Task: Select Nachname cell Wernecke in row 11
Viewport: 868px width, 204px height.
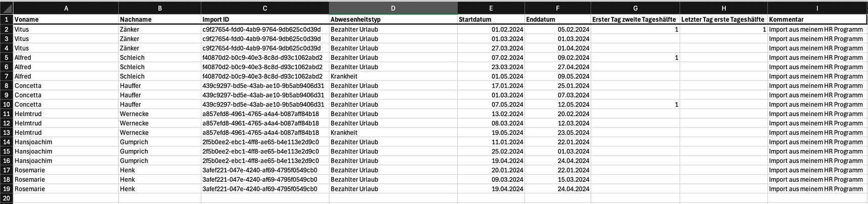Action: (159, 114)
